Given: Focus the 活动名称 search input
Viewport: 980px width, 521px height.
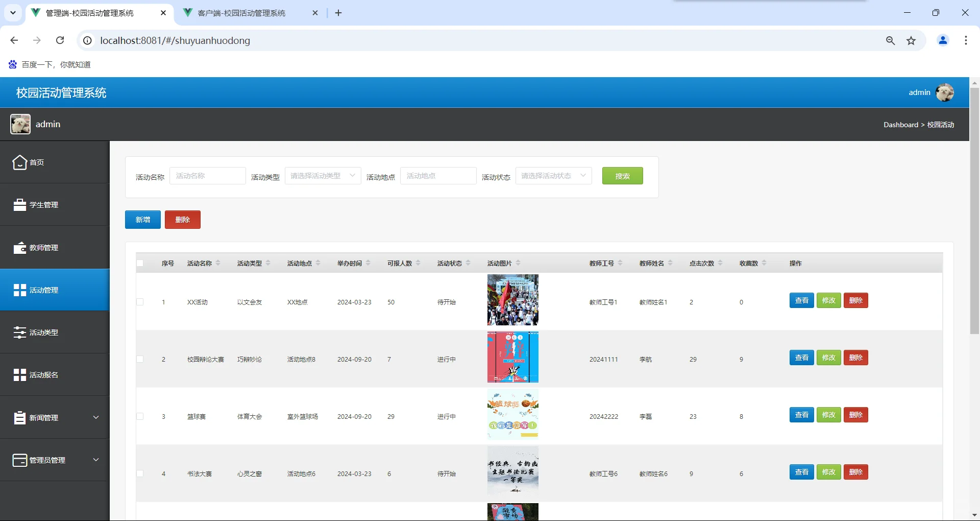Looking at the screenshot, I should [x=208, y=176].
